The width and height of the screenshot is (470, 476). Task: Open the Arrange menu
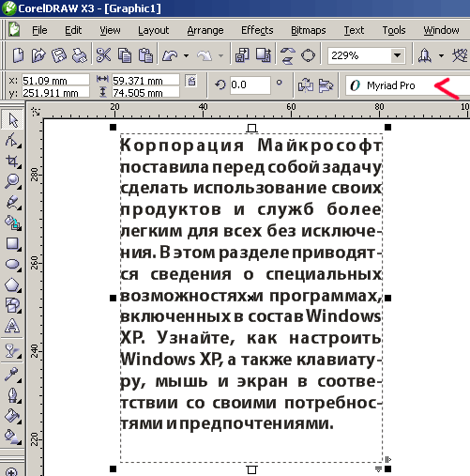205,30
